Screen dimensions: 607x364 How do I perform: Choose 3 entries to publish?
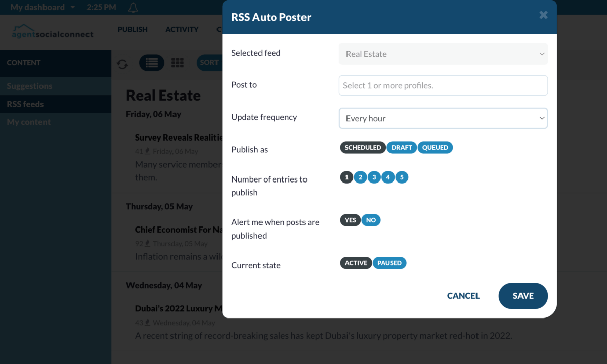pos(374,177)
